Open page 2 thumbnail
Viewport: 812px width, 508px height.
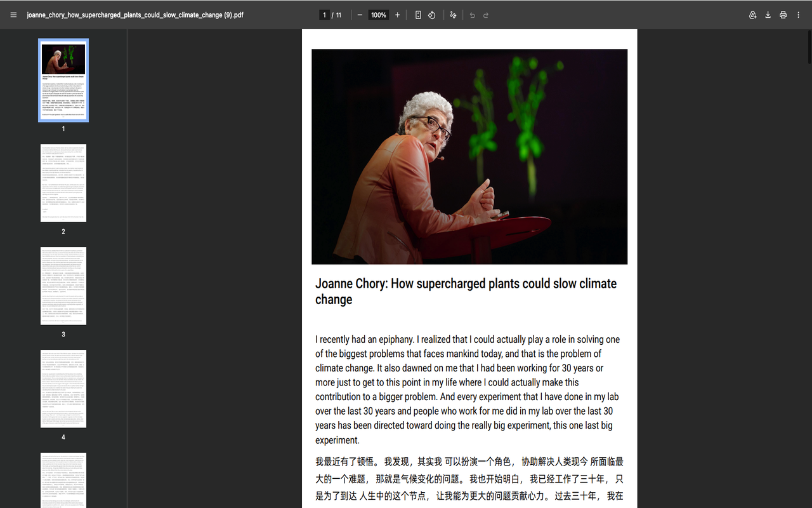coord(63,183)
